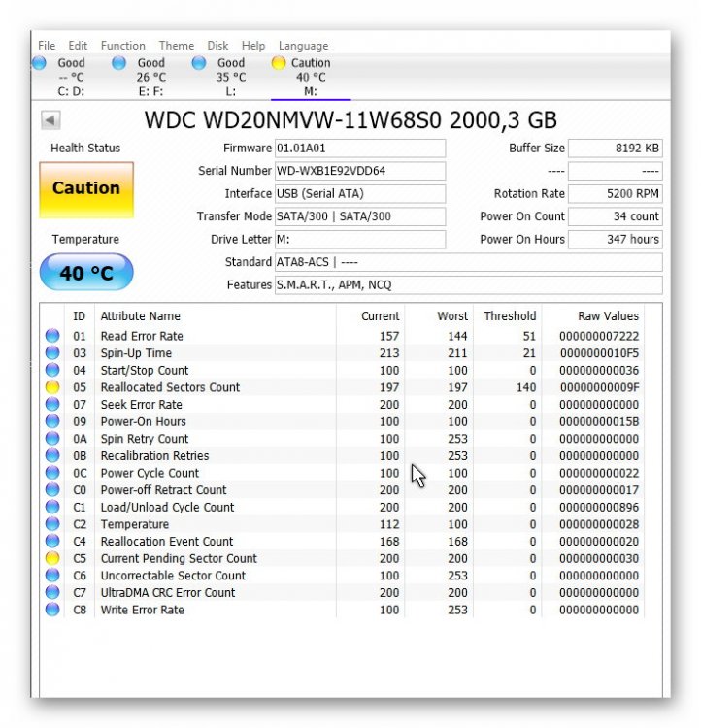Click the blue status orb for E: F:
The width and height of the screenshot is (701, 728).
coord(118,63)
